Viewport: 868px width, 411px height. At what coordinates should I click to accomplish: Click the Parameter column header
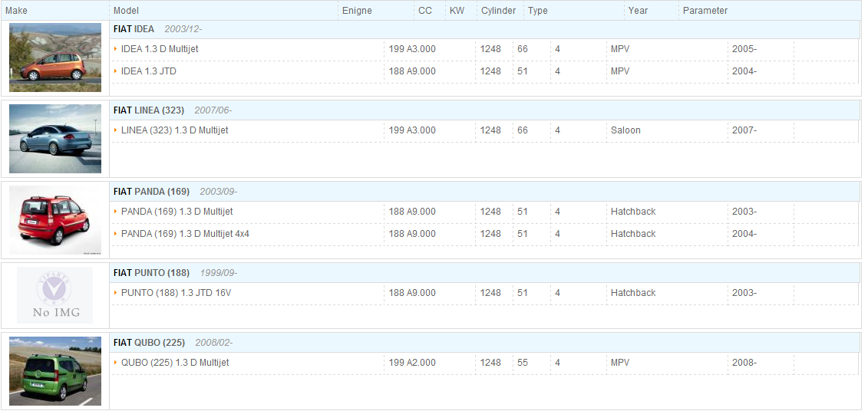705,11
